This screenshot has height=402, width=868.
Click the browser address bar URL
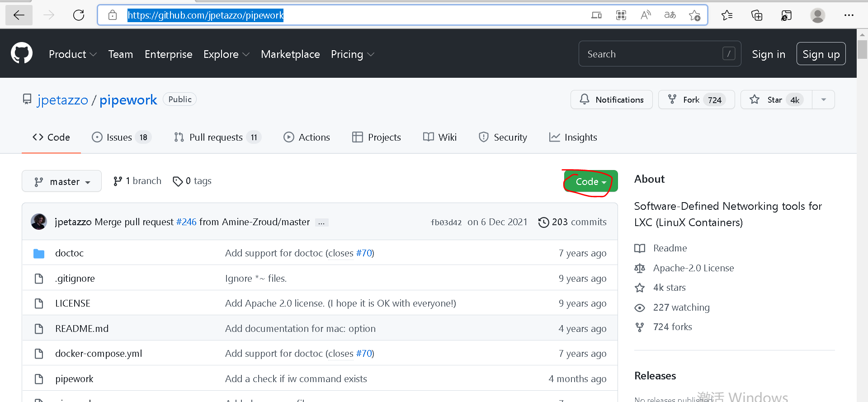[x=206, y=15]
